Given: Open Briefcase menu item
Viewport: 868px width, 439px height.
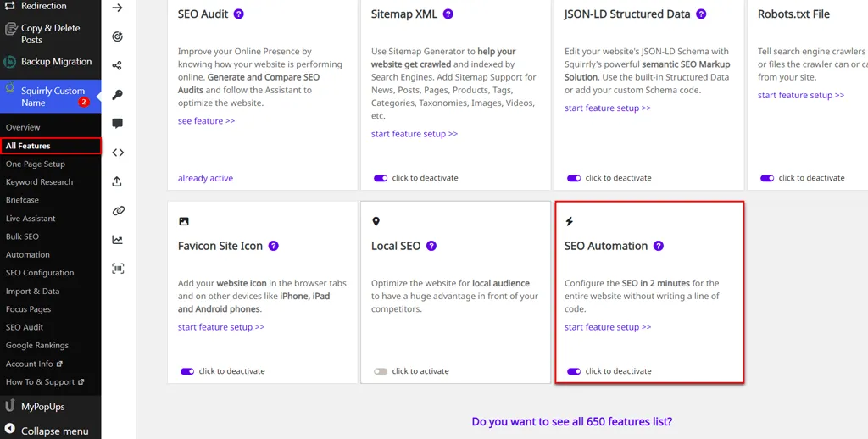Looking at the screenshot, I should tap(22, 200).
